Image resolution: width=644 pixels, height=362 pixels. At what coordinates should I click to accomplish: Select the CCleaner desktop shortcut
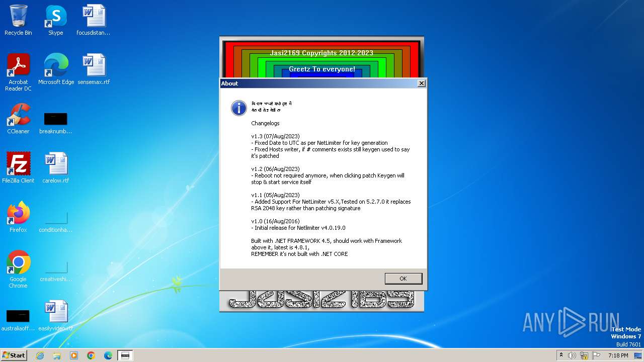point(18,119)
